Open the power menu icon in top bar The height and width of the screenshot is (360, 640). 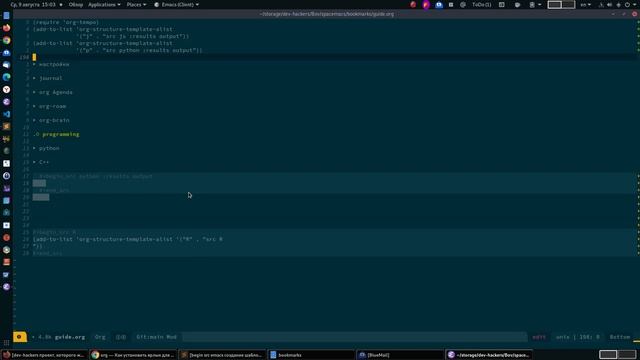click(x=627, y=4)
